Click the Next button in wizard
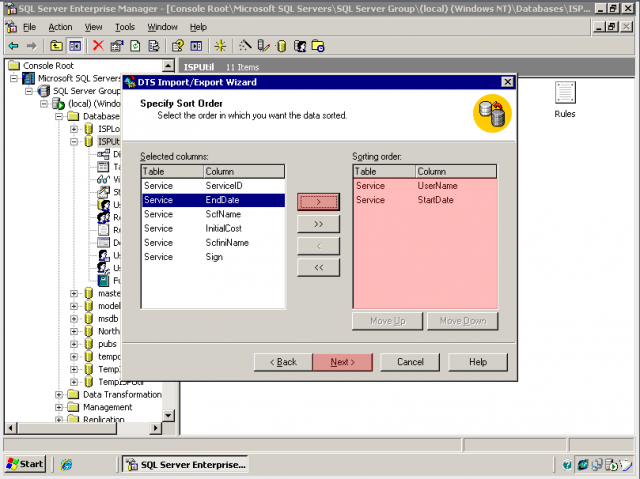The height and width of the screenshot is (479, 640). [342, 362]
